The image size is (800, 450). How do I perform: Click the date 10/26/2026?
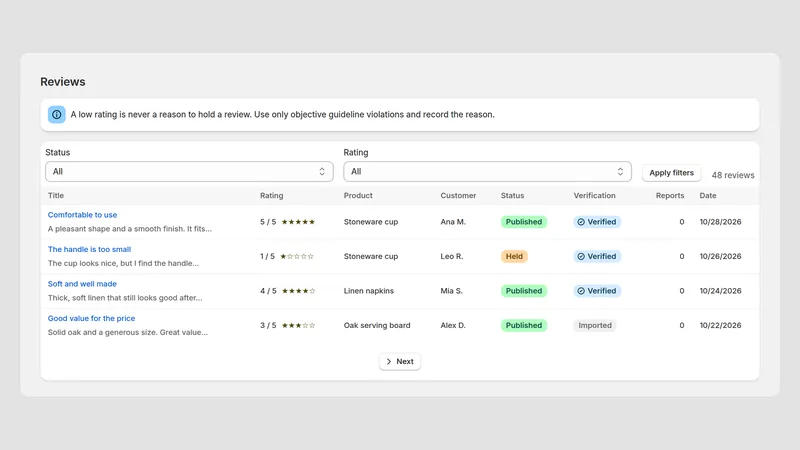pos(720,256)
